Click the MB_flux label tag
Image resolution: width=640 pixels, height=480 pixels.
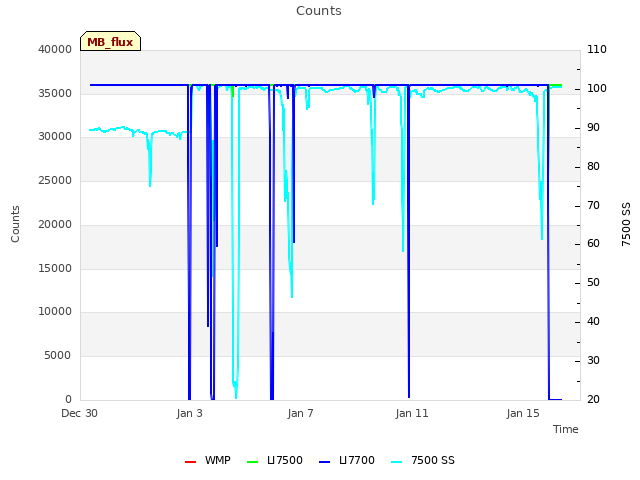tap(110, 41)
